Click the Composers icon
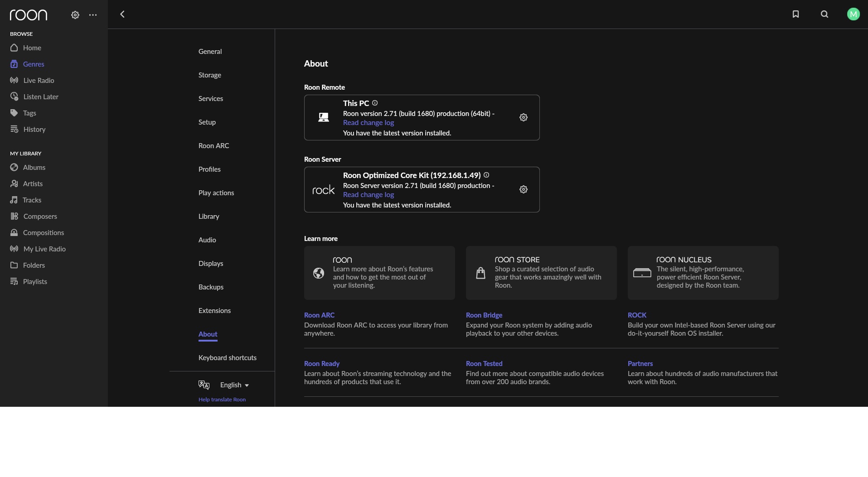The height and width of the screenshot is (477, 868). point(14,216)
